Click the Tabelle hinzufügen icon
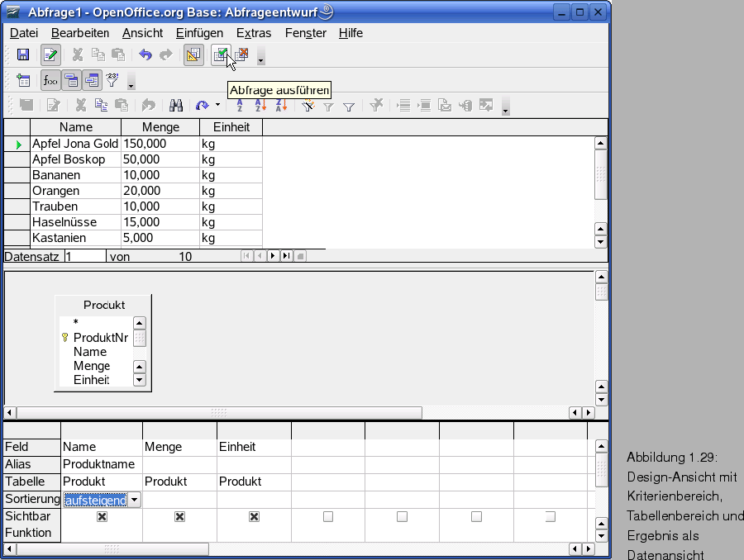The width and height of the screenshot is (744, 560). click(x=24, y=78)
